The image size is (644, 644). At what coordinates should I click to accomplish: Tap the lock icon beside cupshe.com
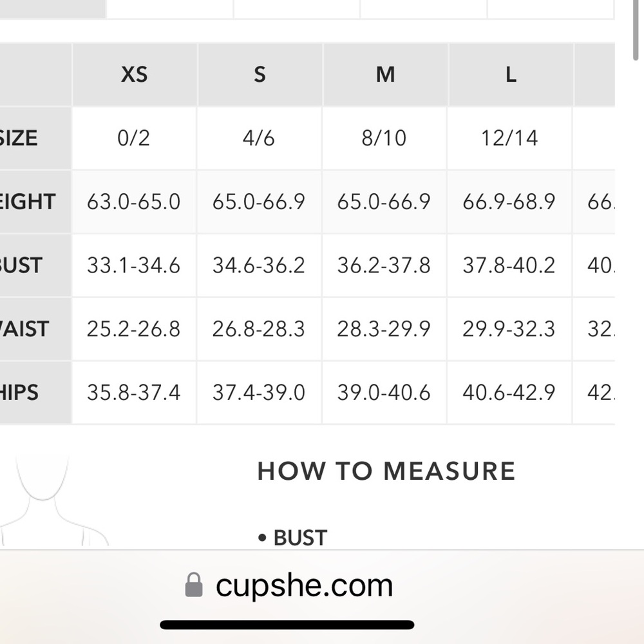[194, 585]
